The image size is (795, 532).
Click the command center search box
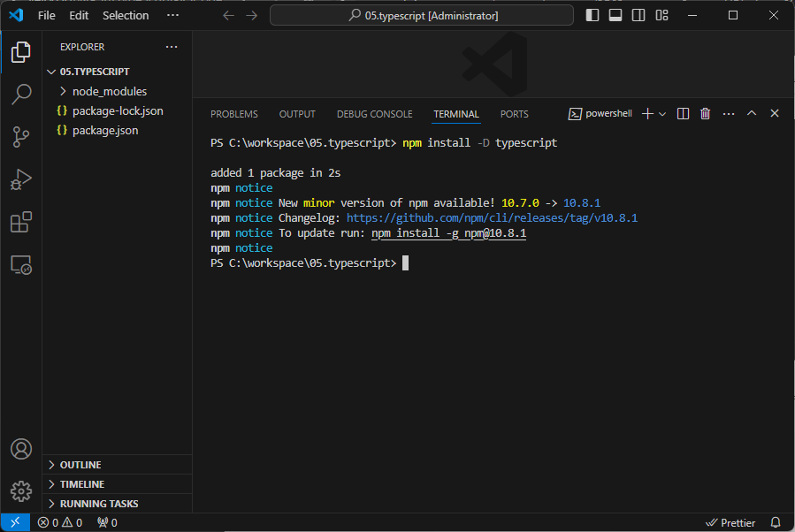[422, 15]
